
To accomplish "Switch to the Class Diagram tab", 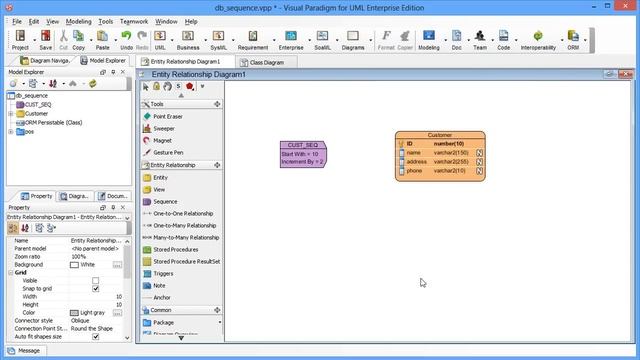I will coord(266,62).
